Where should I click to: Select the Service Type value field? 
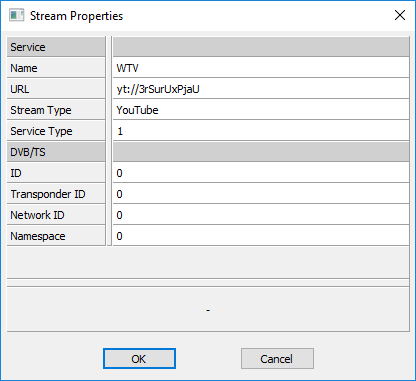pyautogui.click(x=261, y=131)
